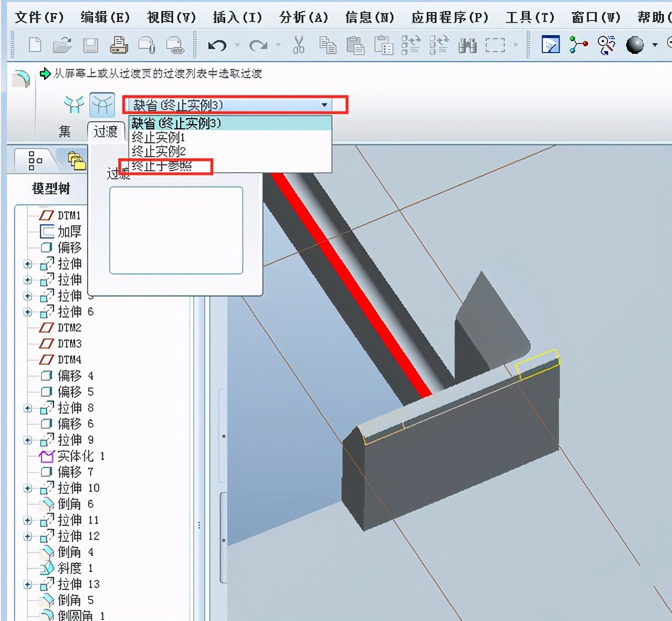Click the shaded sphere display icon
The height and width of the screenshot is (621, 672).
[635, 45]
